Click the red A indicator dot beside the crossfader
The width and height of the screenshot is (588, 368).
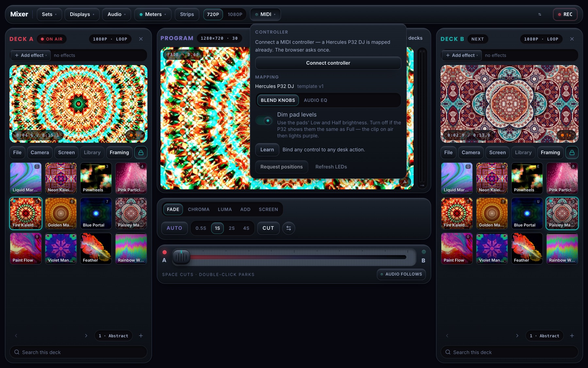point(165,252)
